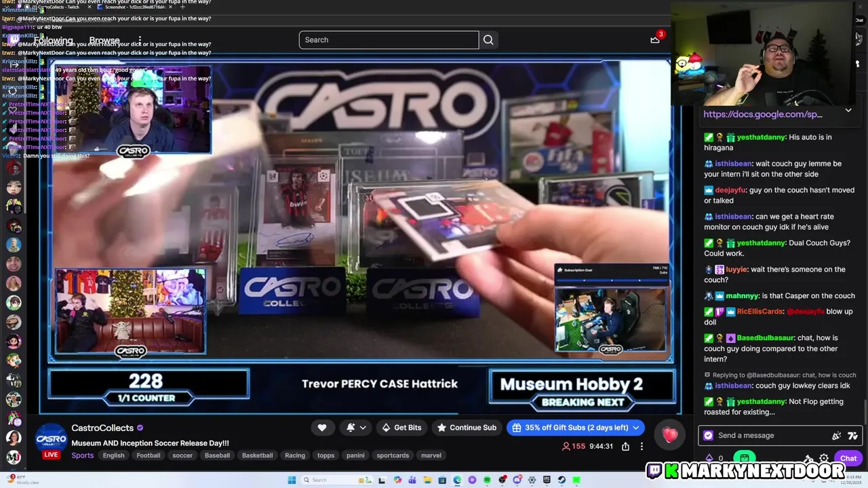Click the share stream icon
This screenshot has height=488, width=868.
pyautogui.click(x=625, y=447)
